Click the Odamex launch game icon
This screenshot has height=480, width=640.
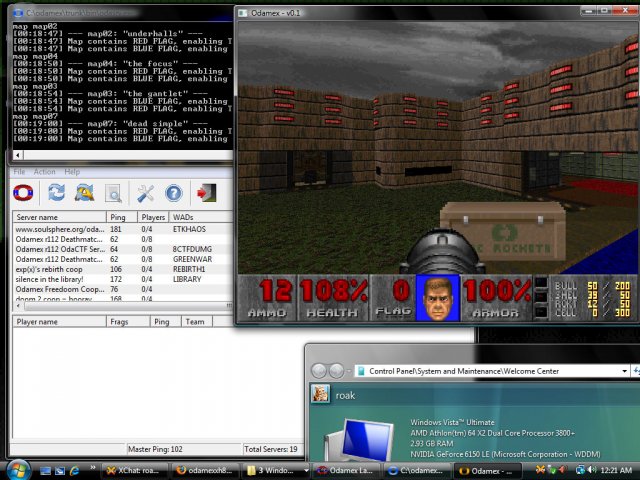(23, 193)
